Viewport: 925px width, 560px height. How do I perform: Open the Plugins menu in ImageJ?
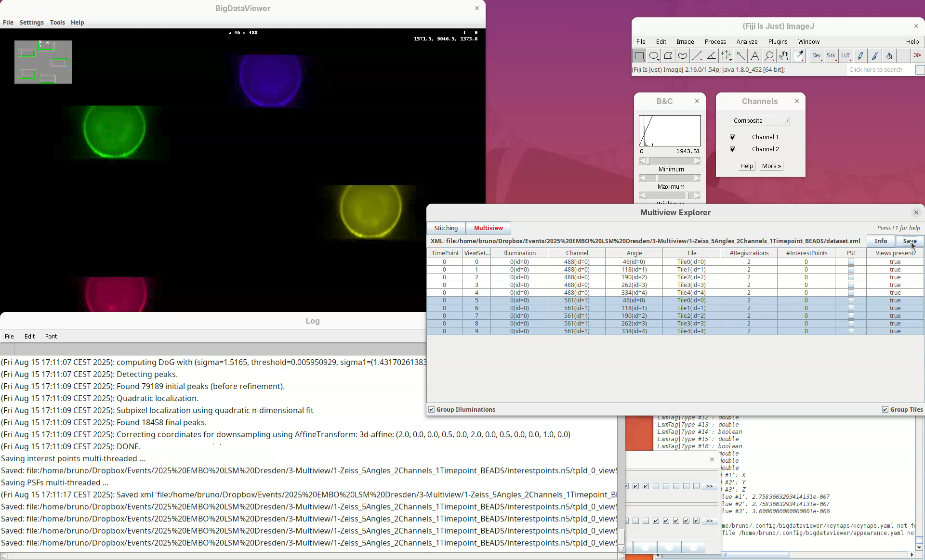[x=778, y=42]
